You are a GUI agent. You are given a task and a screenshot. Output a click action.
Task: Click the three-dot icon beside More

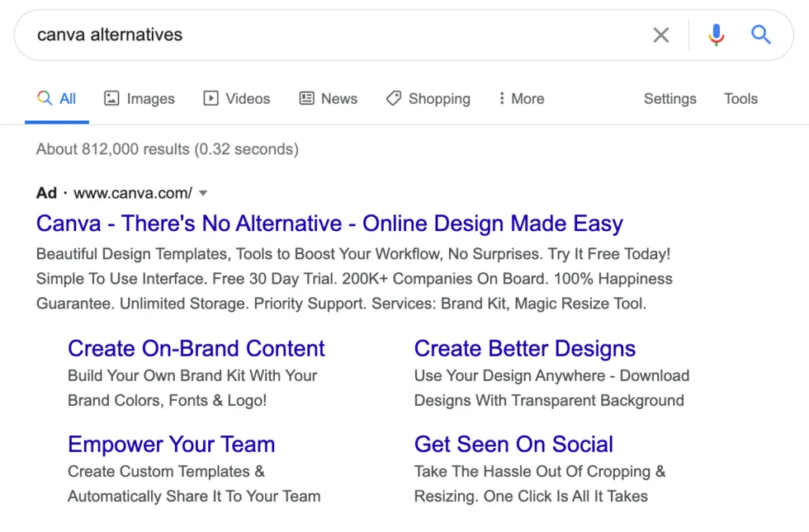501,98
